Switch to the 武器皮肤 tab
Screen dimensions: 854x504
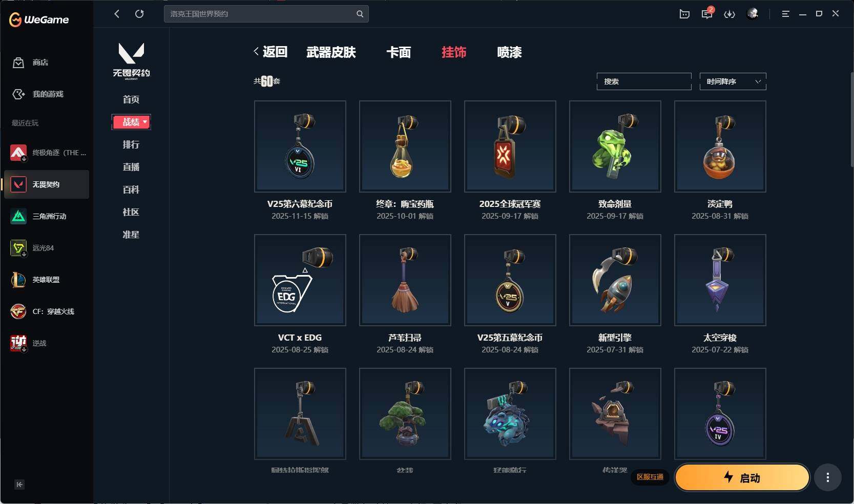(x=331, y=52)
